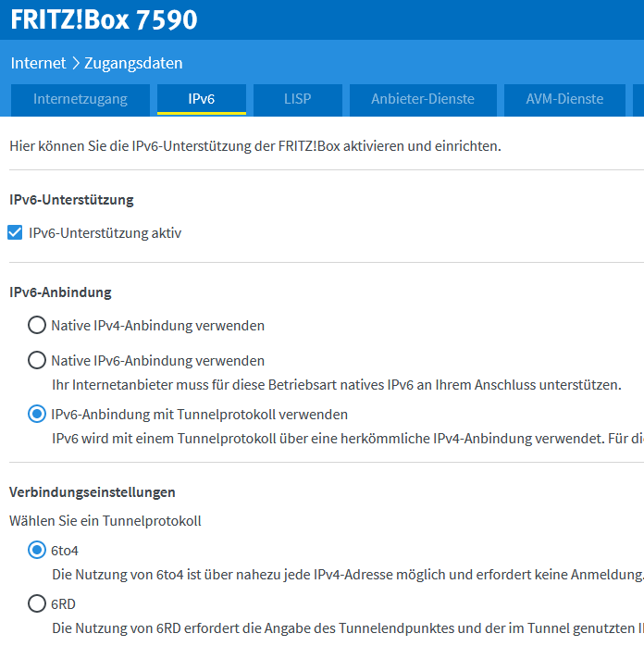Select IPv6-Anbindung mit Tunnelprotokoll radio circle

point(37,415)
